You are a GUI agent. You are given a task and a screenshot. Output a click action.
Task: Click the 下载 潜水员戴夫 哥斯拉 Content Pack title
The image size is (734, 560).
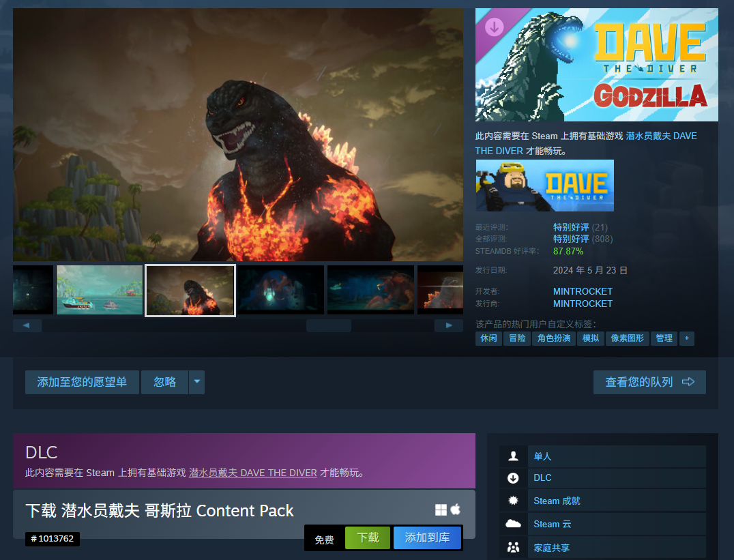(160, 510)
